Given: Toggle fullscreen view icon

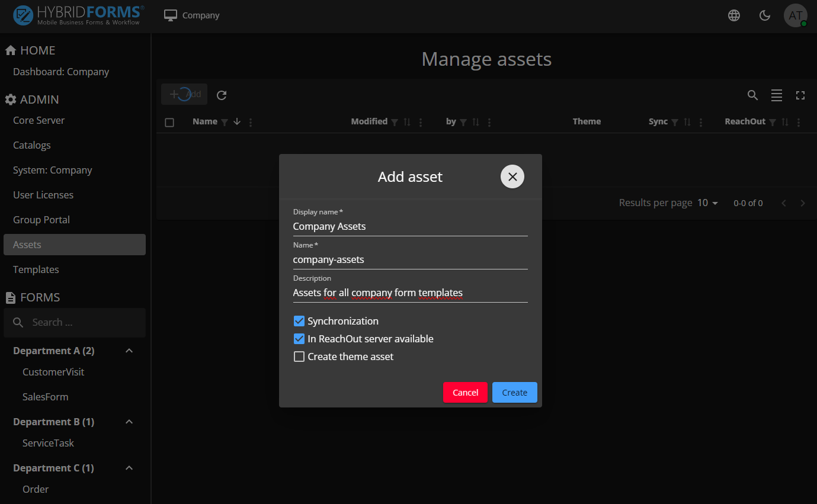Looking at the screenshot, I should pyautogui.click(x=800, y=95).
